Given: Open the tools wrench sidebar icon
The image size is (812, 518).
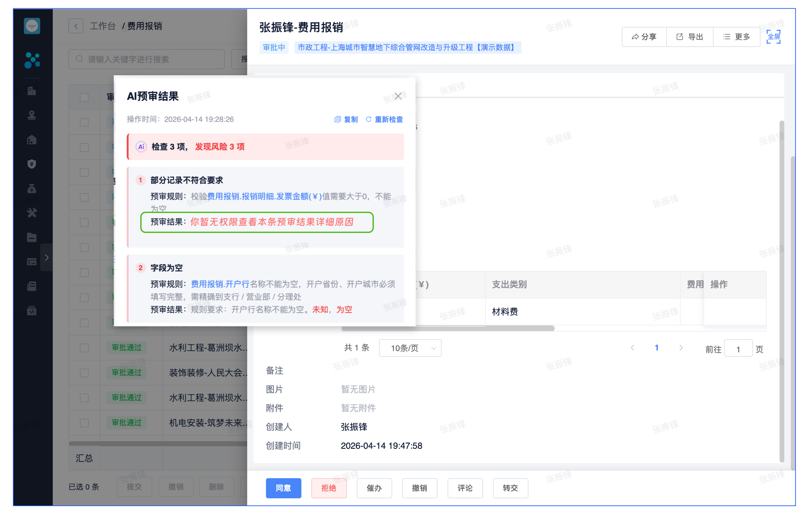Looking at the screenshot, I should click(32, 213).
